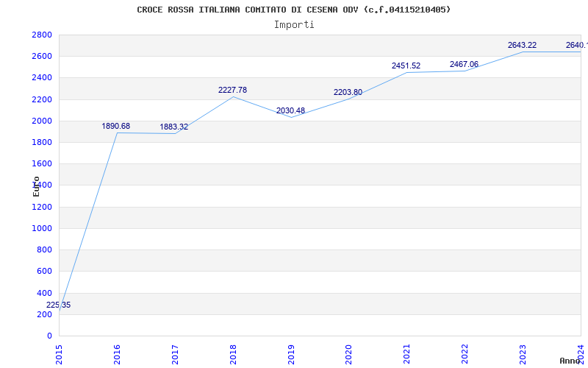Click the 1200 y-axis tick label
This screenshot has width=588, height=368.
point(42,207)
